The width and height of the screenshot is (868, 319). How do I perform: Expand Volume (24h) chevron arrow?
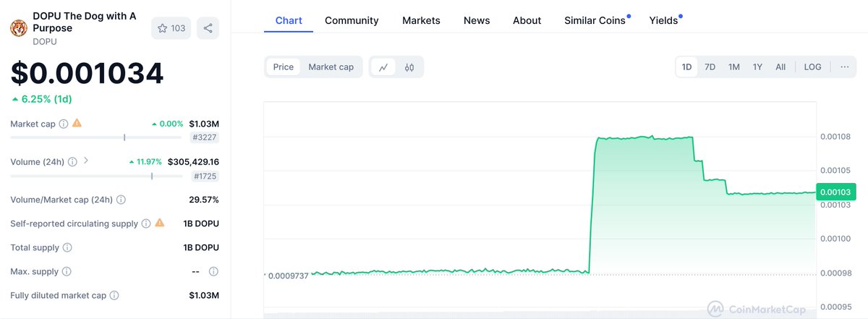point(86,161)
